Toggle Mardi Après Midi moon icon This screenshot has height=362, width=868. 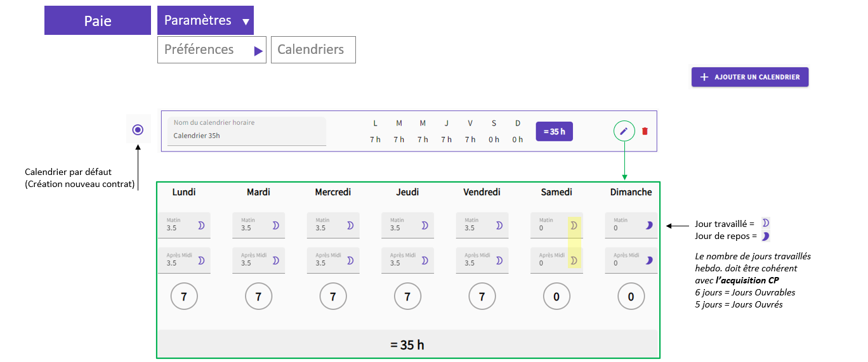coord(276,260)
